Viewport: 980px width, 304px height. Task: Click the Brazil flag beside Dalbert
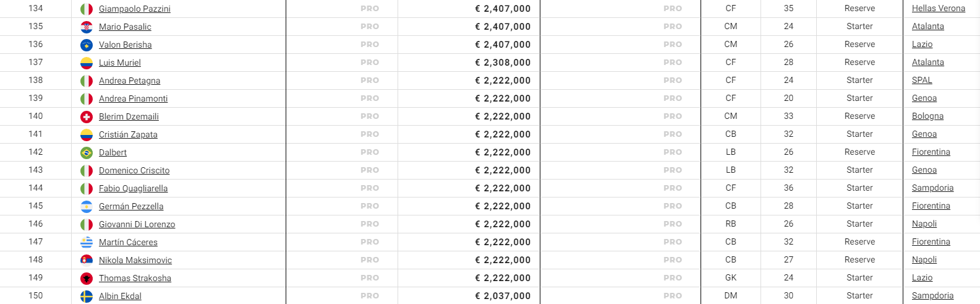[87, 153]
